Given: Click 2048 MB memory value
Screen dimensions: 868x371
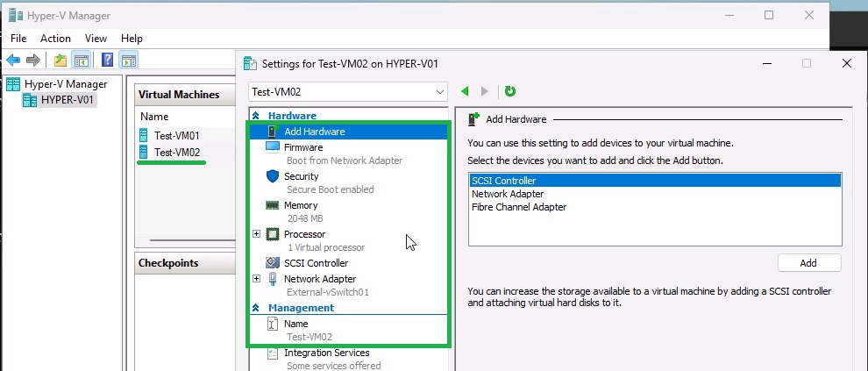Looking at the screenshot, I should (x=305, y=218).
